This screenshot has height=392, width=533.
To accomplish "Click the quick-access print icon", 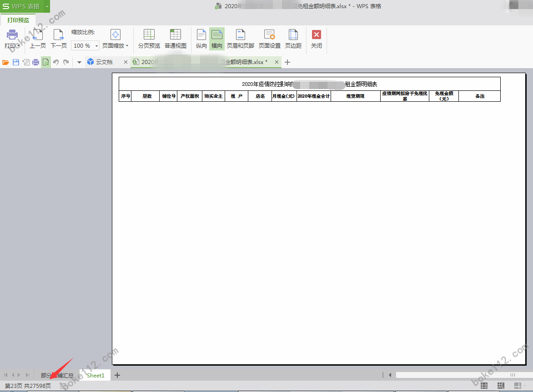I will [35, 62].
